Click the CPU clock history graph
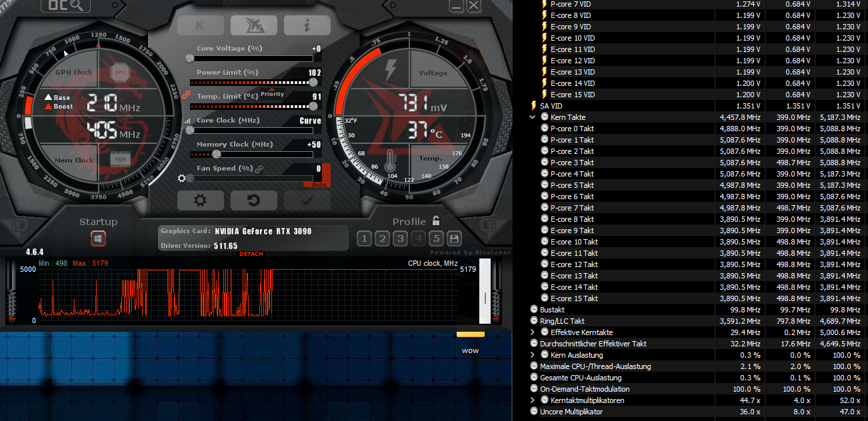This screenshot has width=868, height=421. [x=247, y=294]
